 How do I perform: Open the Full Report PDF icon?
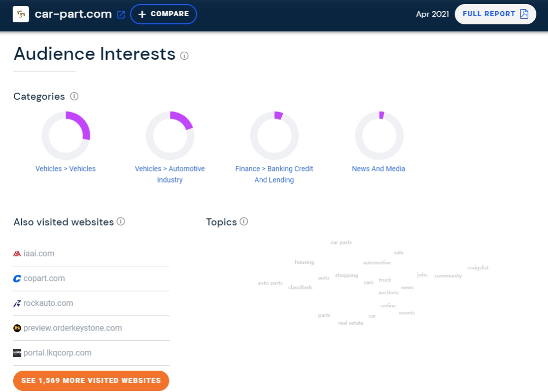524,14
